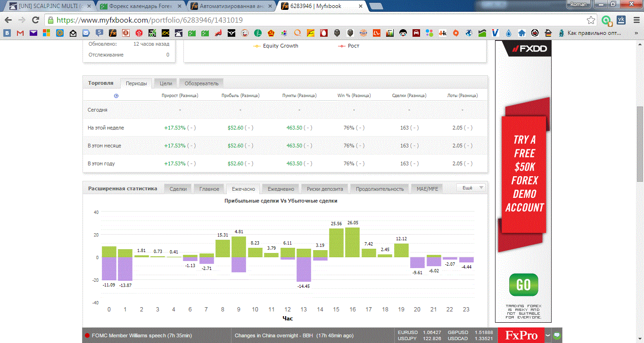Switch to the Автоматизированная browser tab
Image resolution: width=644 pixels, height=343 pixels.
tap(232, 7)
